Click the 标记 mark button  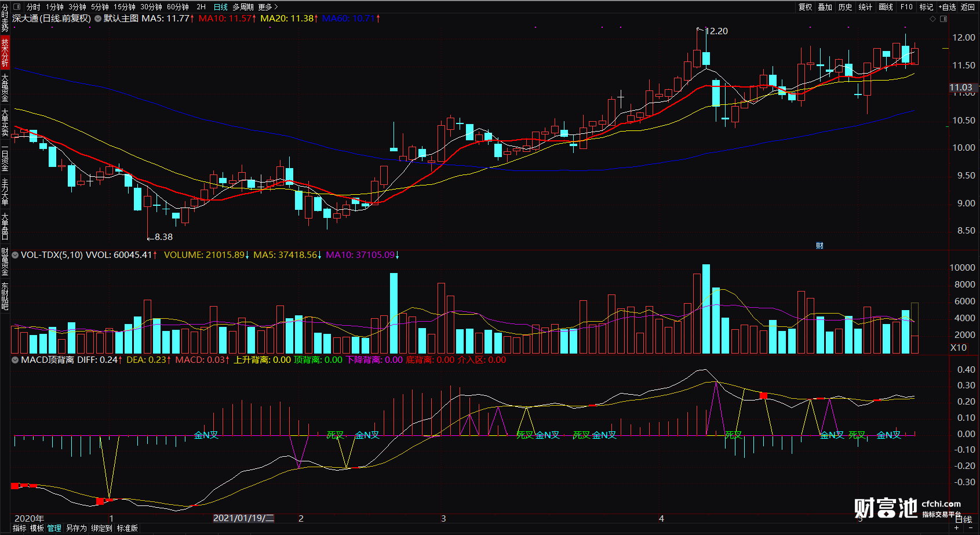(x=926, y=7)
